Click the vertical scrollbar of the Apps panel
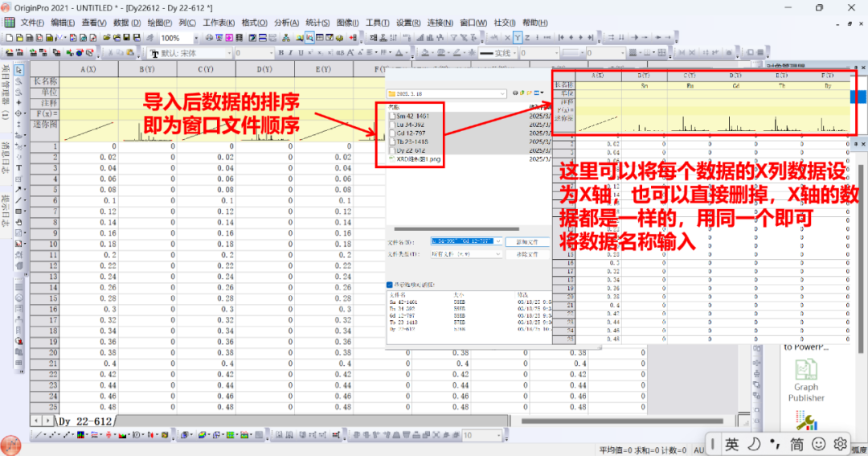Viewport: 868px width, 456px height. [861, 257]
